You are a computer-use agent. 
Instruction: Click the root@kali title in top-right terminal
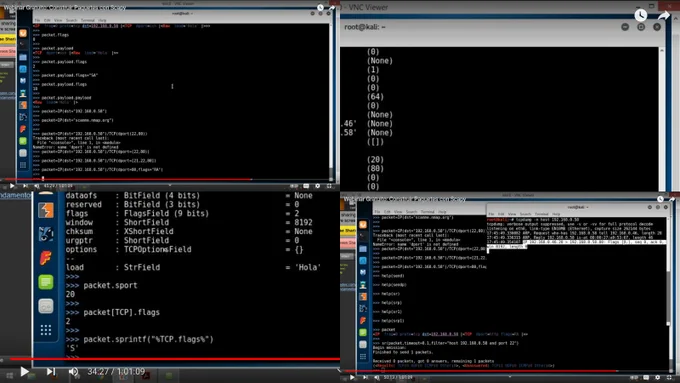pos(365,27)
